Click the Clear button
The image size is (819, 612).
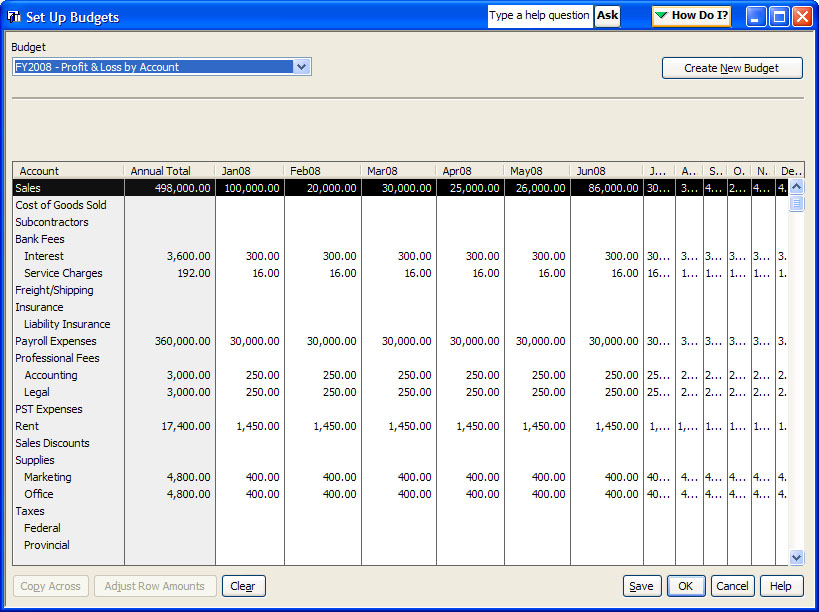243,586
